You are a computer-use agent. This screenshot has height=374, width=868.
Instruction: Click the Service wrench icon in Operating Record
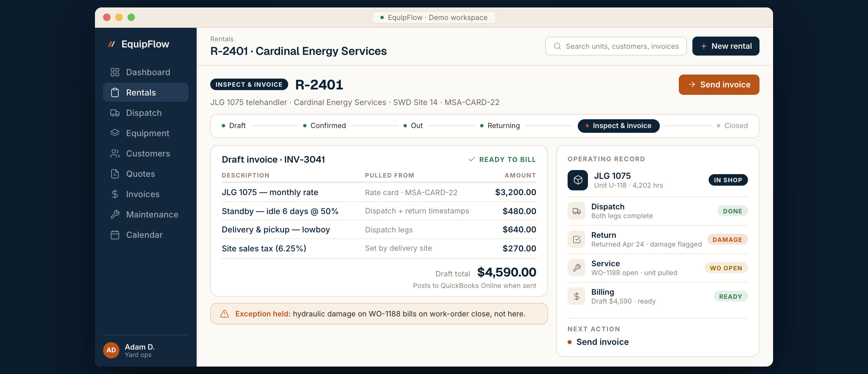[x=576, y=268]
